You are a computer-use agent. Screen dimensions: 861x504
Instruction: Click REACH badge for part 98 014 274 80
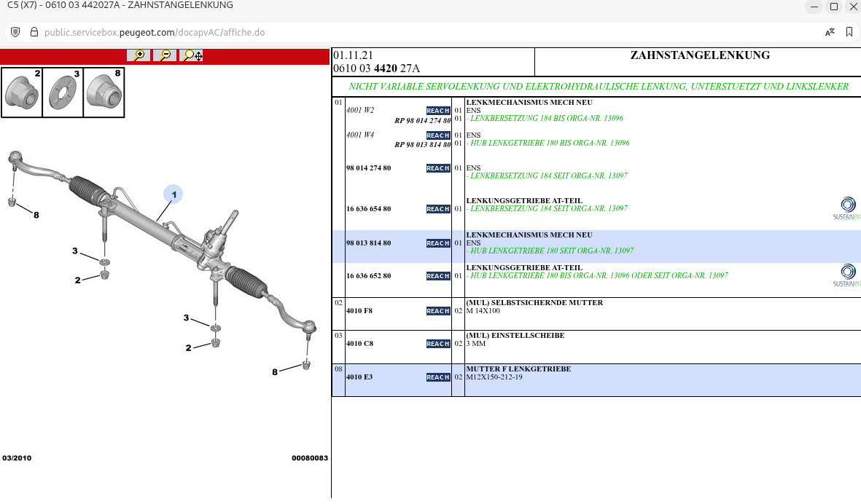tap(438, 168)
